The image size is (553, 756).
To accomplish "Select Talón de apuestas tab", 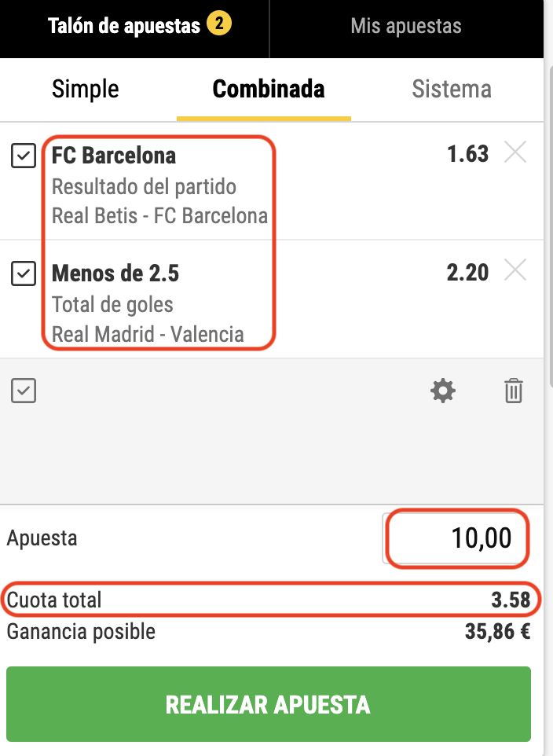I will (124, 26).
